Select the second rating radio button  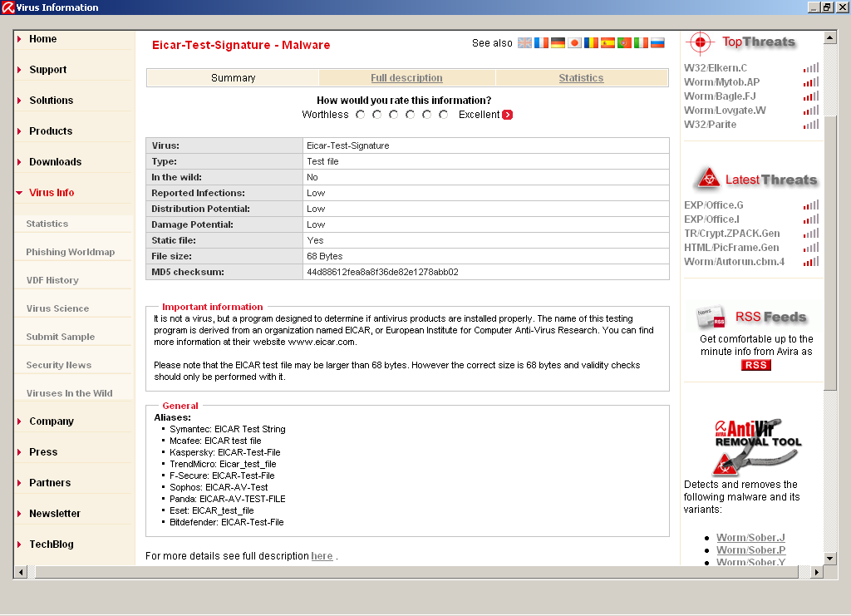click(x=377, y=115)
